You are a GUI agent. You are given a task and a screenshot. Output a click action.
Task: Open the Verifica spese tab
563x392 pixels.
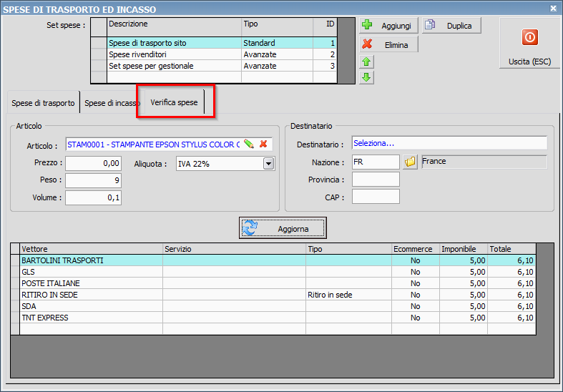(174, 102)
